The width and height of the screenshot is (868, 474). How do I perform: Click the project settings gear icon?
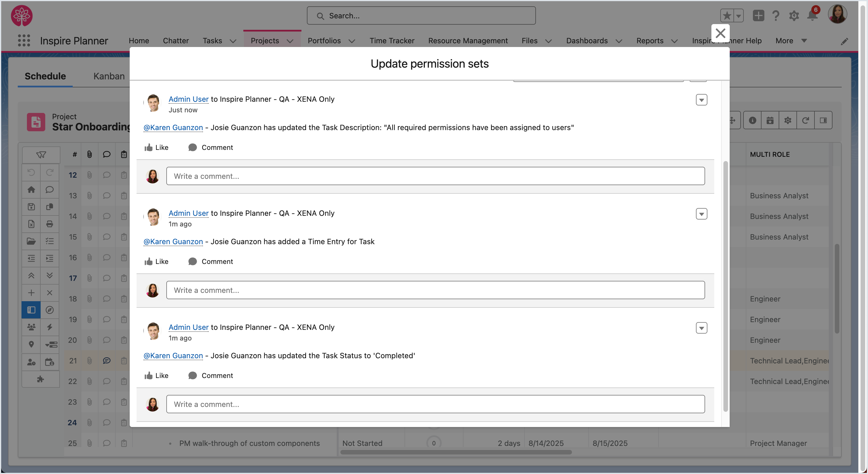(788, 120)
